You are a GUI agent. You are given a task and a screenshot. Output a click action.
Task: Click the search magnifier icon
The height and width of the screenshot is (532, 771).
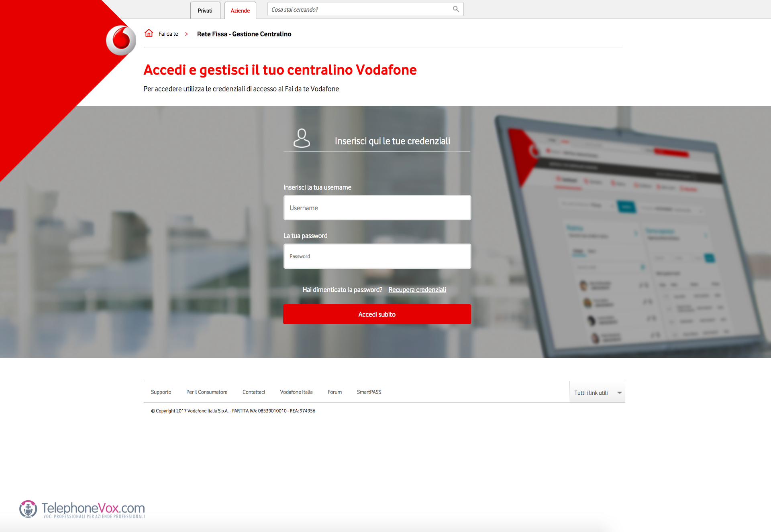[456, 9]
